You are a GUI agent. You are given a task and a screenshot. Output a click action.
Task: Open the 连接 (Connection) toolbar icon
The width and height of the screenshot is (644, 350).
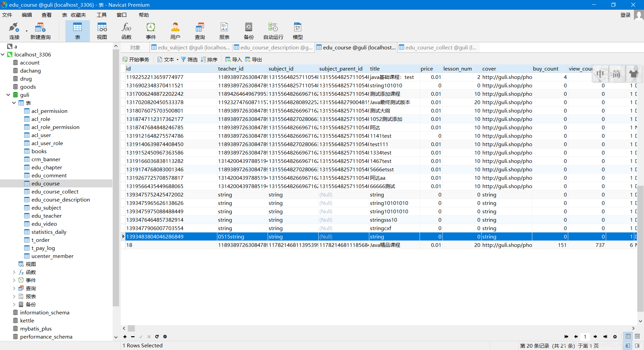(14, 31)
